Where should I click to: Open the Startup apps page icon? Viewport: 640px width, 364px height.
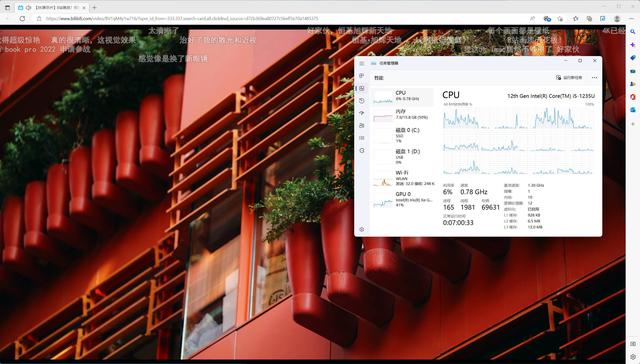click(x=362, y=113)
